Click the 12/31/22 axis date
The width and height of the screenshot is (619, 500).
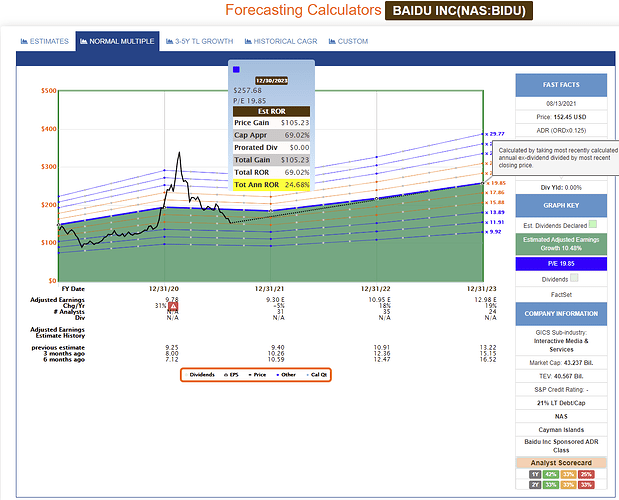(x=376, y=289)
